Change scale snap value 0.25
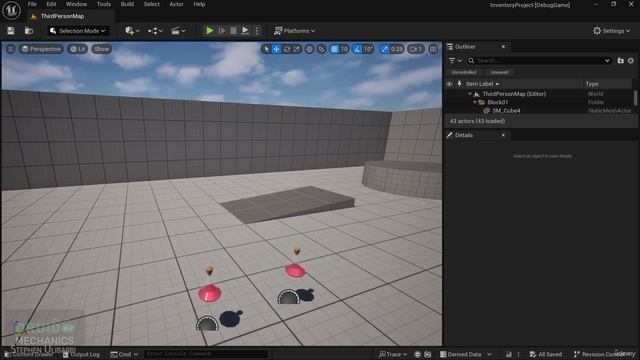Viewport: 640px width, 360px height. pos(397,49)
